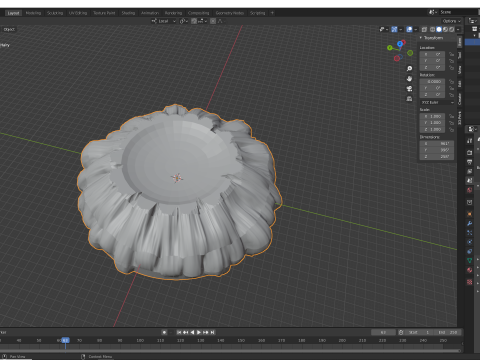Open the Modifiers wrench tab icon
The height and width of the screenshot is (360, 480).
470,223
